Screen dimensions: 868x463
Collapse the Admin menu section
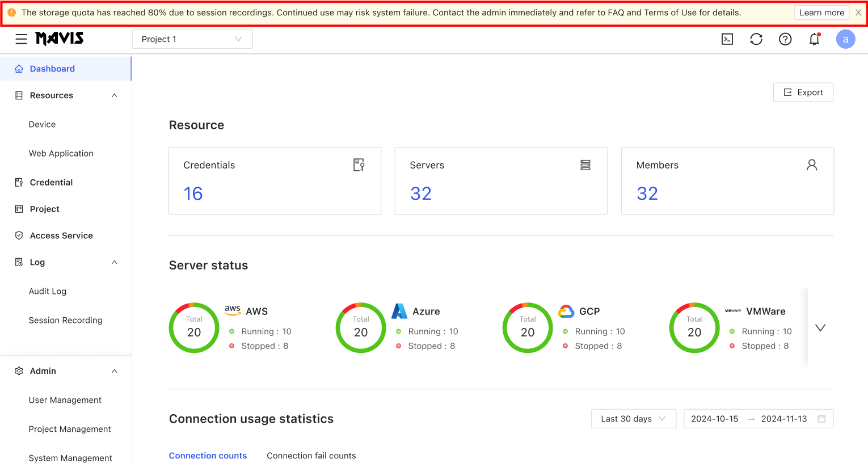[115, 371]
